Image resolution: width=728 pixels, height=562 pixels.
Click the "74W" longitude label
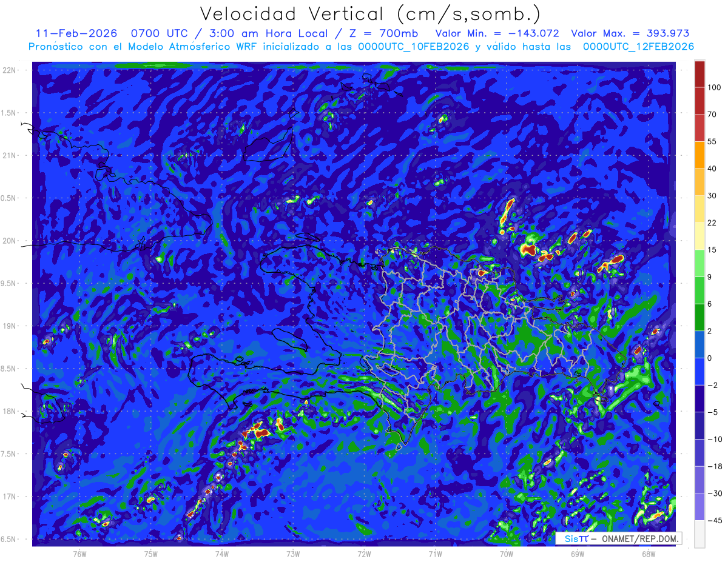(222, 553)
